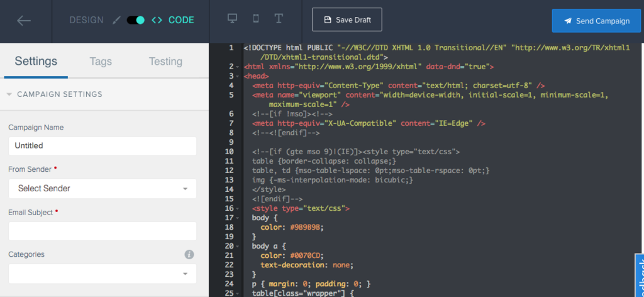Click the CODE mode label

pyautogui.click(x=181, y=20)
